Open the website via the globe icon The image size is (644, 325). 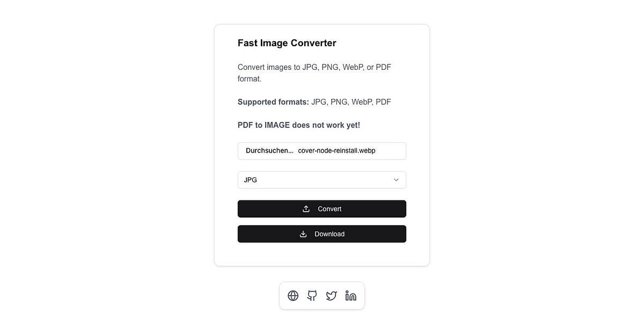tap(293, 295)
